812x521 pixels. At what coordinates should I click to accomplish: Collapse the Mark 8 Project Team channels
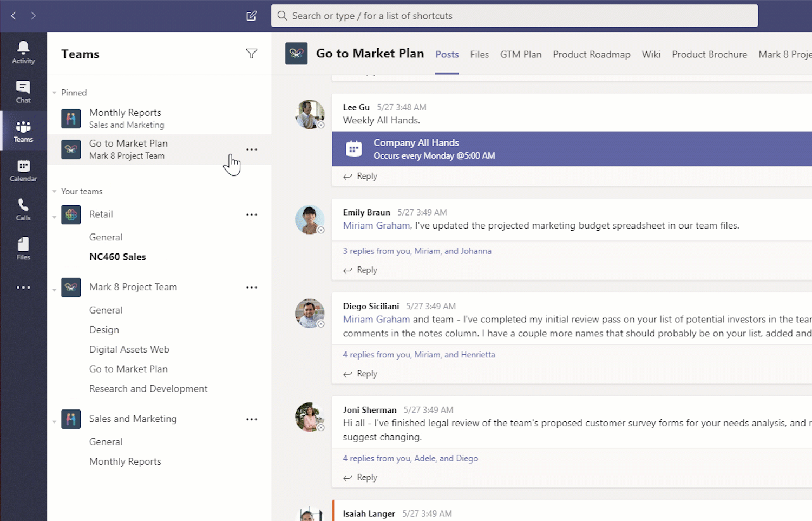pyautogui.click(x=54, y=290)
